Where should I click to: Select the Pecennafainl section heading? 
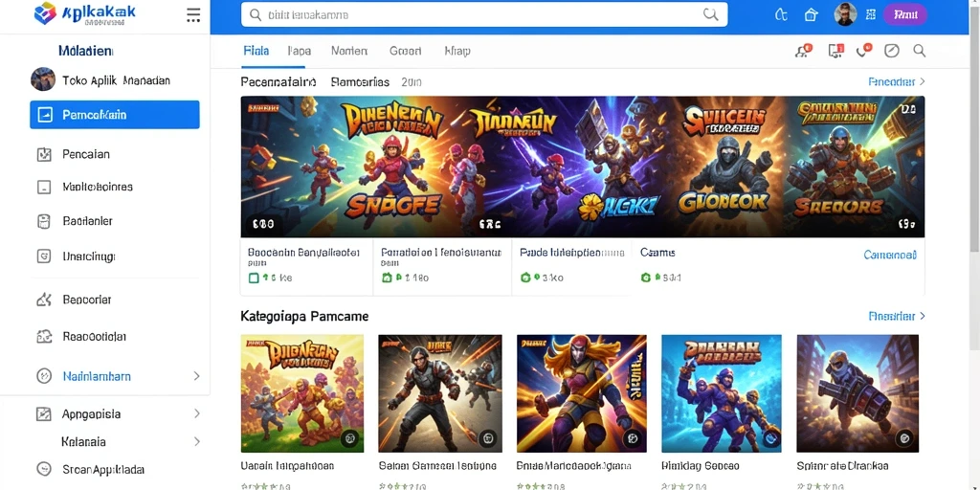[x=278, y=82]
